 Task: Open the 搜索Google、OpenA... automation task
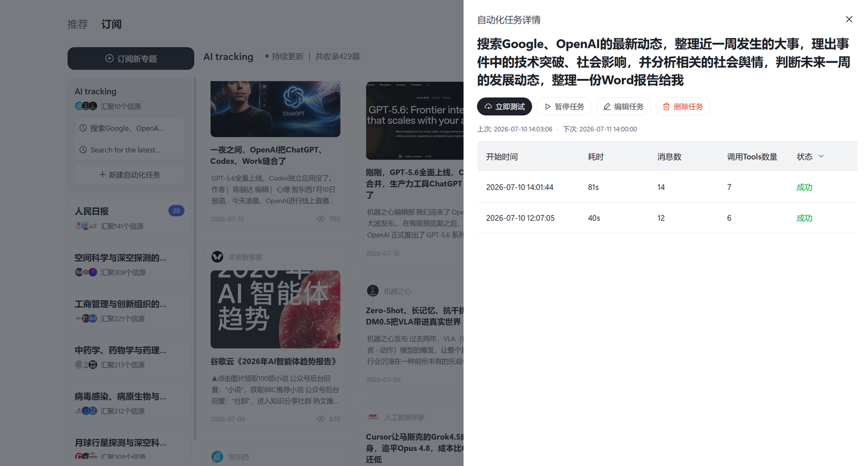[x=130, y=128]
